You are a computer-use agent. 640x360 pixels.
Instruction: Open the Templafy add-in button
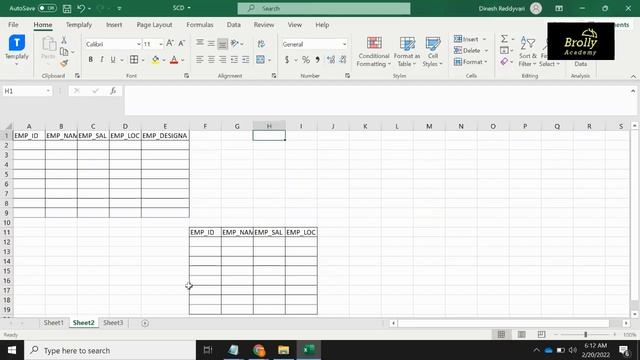coord(16,51)
